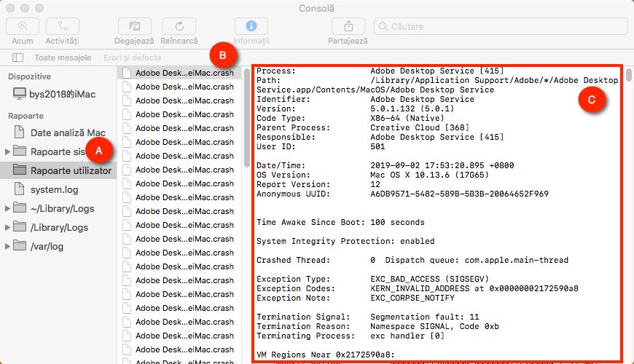The height and width of the screenshot is (364, 634).
Task: Click the Crashed Thread line
Action: pos(412,260)
